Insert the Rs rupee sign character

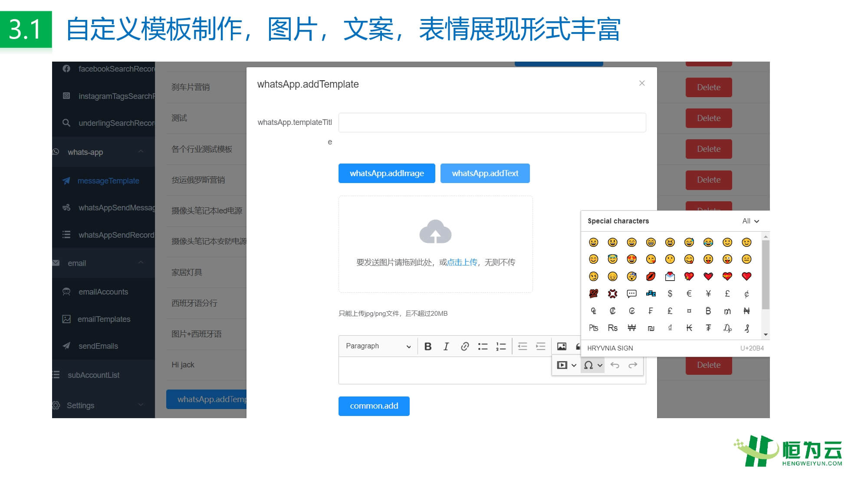(612, 328)
